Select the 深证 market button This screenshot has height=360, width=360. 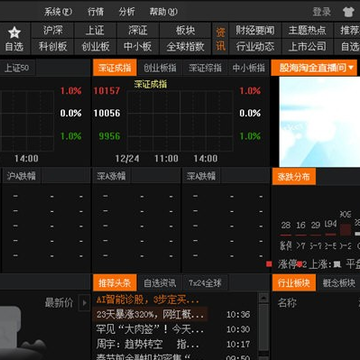[138, 31]
